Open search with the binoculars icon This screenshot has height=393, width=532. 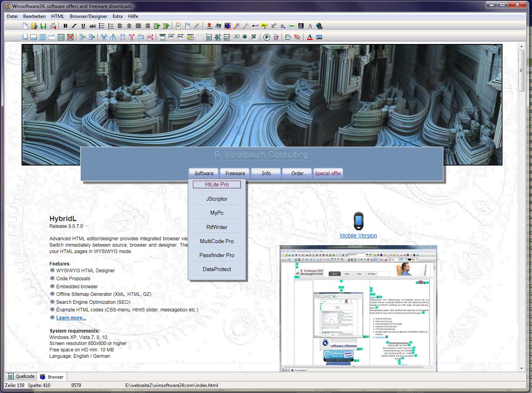218,26
